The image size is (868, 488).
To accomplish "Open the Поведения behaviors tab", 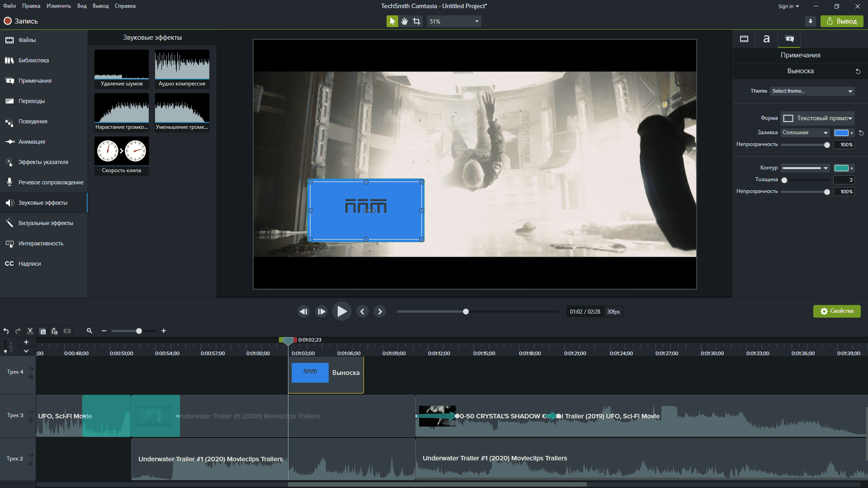I will 43,122.
